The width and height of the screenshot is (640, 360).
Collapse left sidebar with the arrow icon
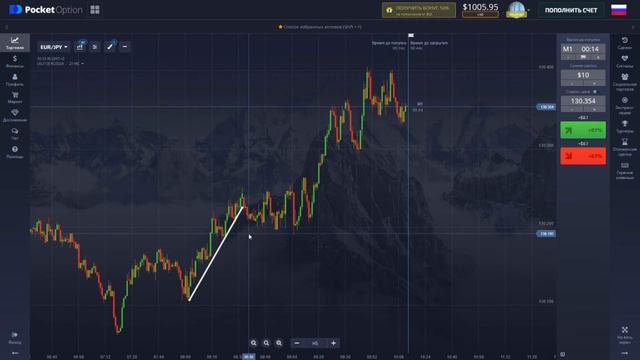tap(15, 353)
